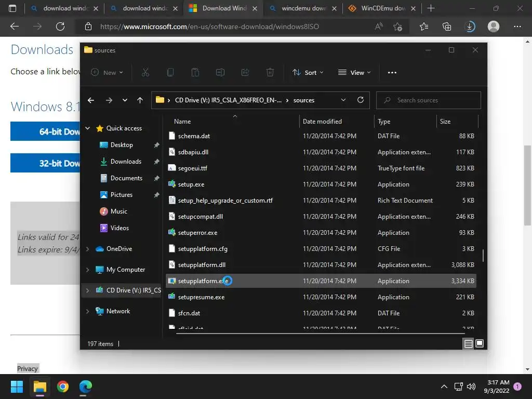Click CD Drive (V:) breadcrumb in address bar
The width and height of the screenshot is (532, 399).
(x=228, y=100)
